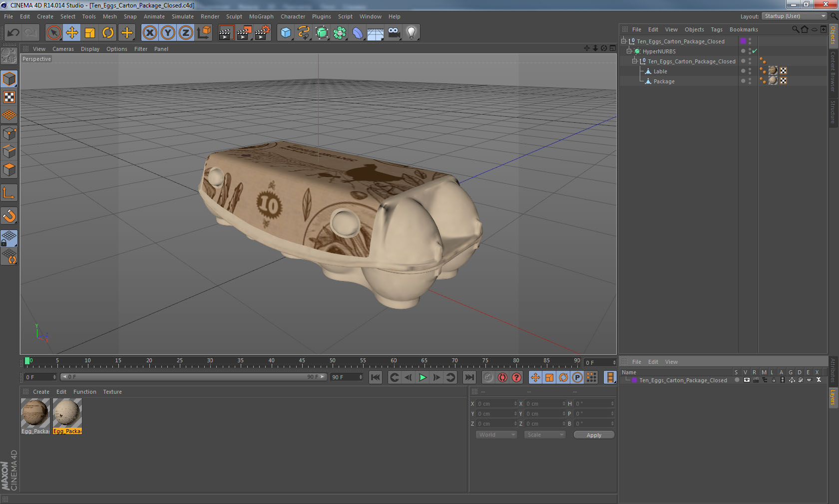Toggle X axis lock
Viewport: 839px width, 504px height.
click(x=149, y=33)
